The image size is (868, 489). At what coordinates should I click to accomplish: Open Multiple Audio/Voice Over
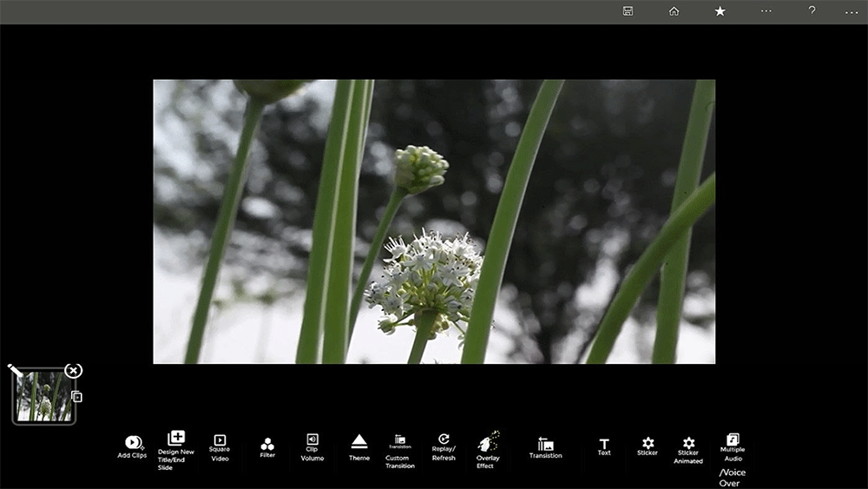pos(733,440)
